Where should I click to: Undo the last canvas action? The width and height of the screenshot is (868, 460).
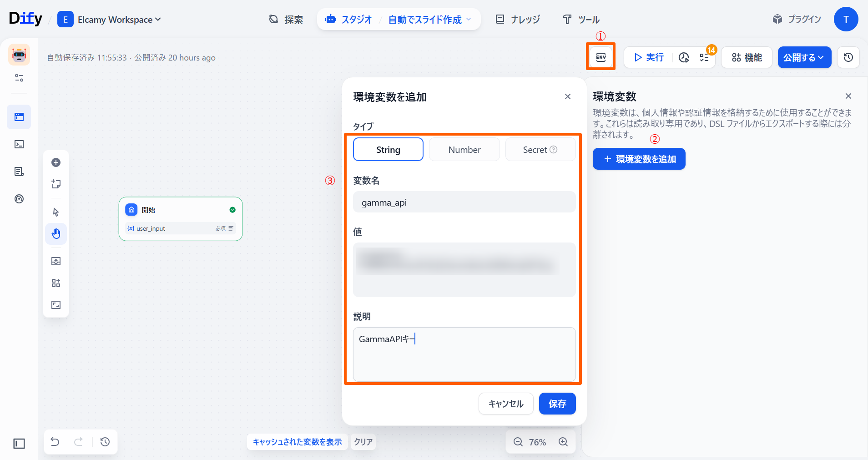tap(55, 442)
